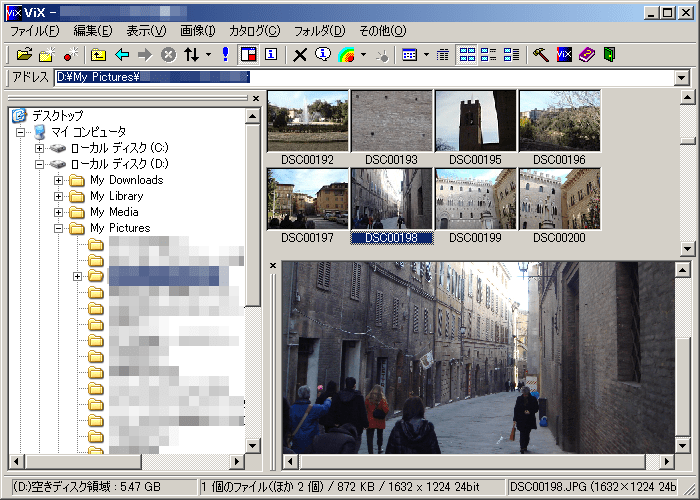
Task: Open the フォルダ(D) menu
Action: coord(320,31)
